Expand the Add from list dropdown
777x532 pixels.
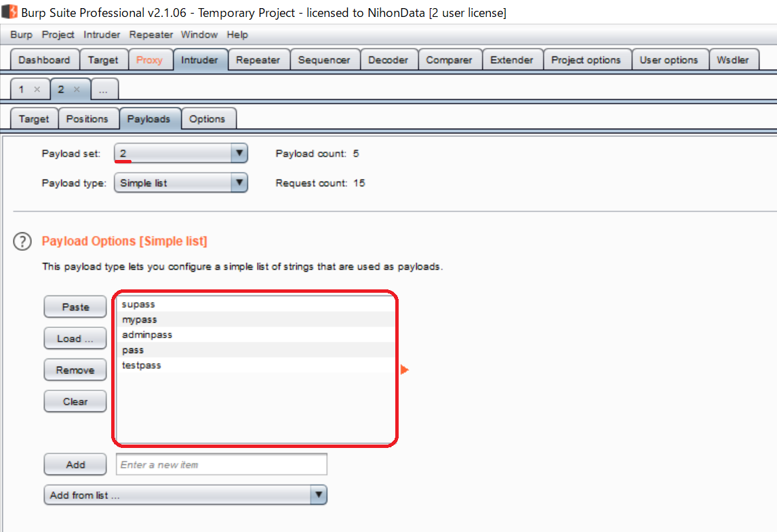(185, 495)
